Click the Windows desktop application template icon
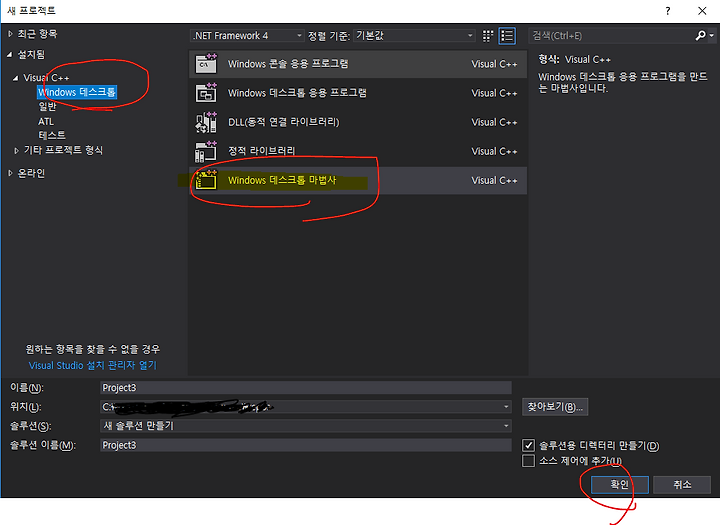 206,93
